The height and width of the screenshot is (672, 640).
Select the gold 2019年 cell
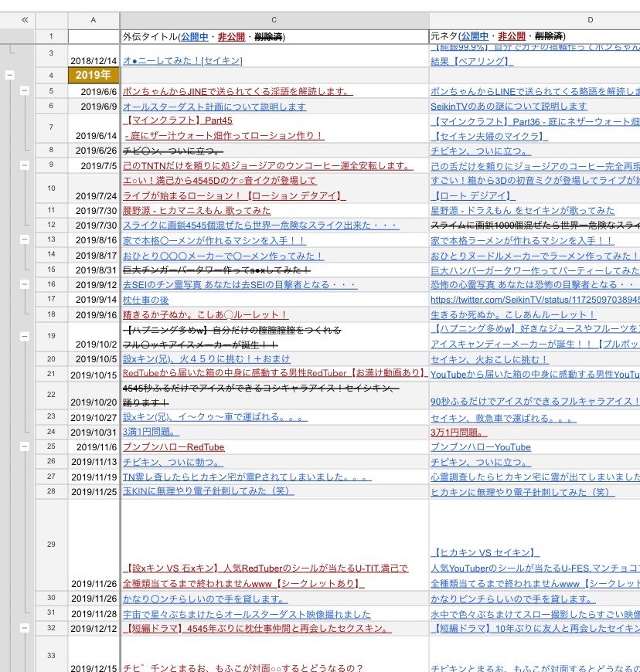(x=94, y=76)
